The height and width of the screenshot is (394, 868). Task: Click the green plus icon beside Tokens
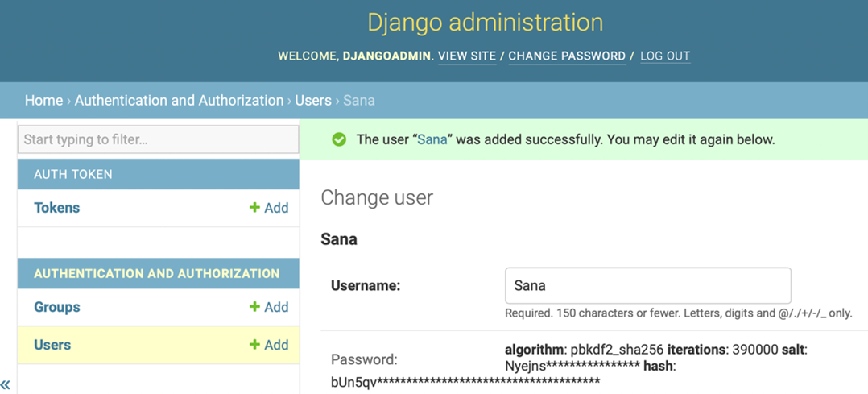254,208
